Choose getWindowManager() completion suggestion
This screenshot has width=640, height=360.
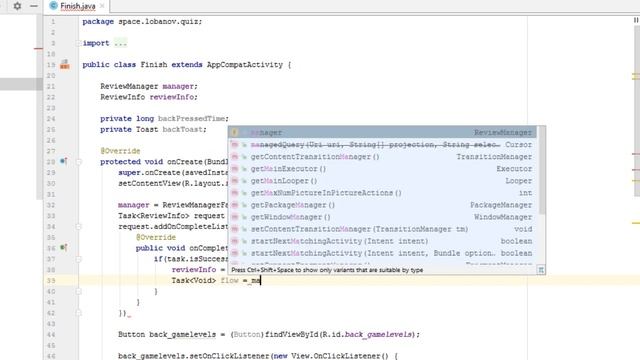382,217
